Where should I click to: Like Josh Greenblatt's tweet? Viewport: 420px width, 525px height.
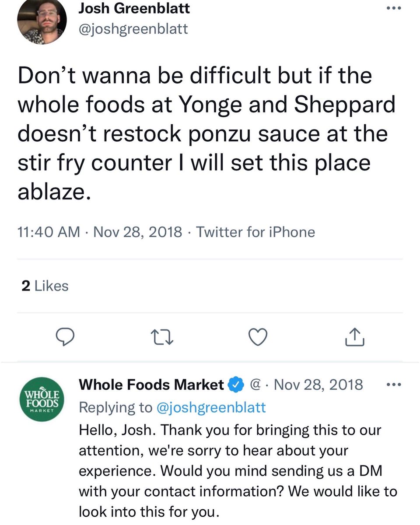(258, 336)
